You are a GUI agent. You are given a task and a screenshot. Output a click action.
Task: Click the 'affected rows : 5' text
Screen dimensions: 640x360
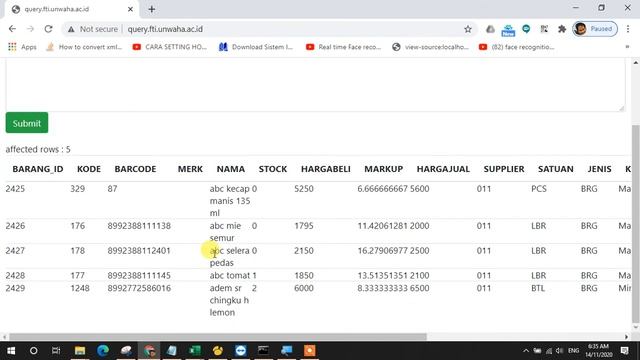point(38,149)
